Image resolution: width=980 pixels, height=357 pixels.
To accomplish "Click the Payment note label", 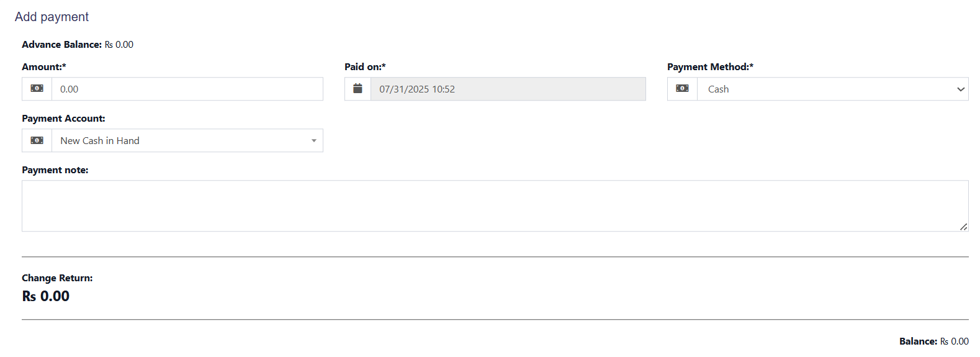I will click(55, 169).
